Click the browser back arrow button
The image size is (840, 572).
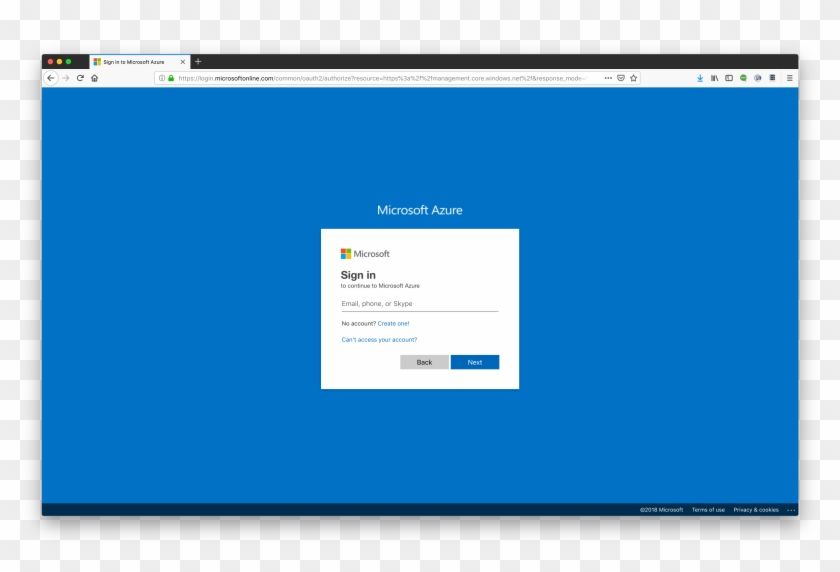point(51,78)
